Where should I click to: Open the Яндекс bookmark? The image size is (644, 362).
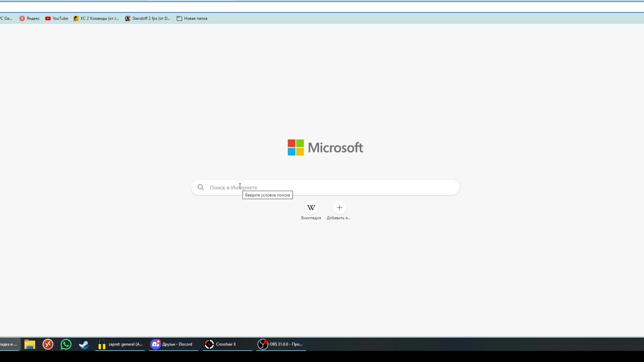[30, 18]
